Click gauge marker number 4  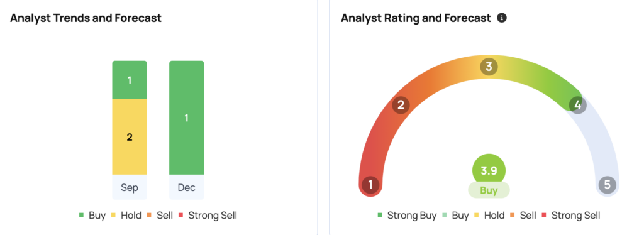(x=577, y=105)
